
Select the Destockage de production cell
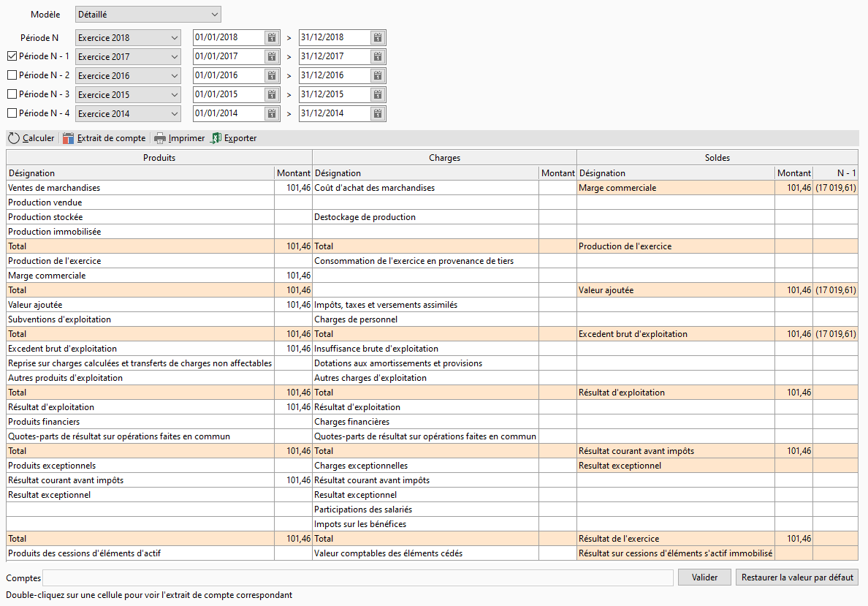(x=425, y=217)
